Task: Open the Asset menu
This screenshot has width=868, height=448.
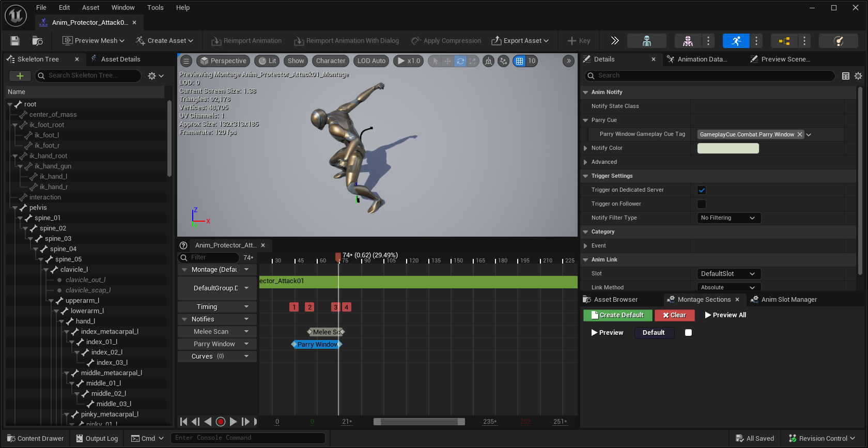Action: coord(90,8)
